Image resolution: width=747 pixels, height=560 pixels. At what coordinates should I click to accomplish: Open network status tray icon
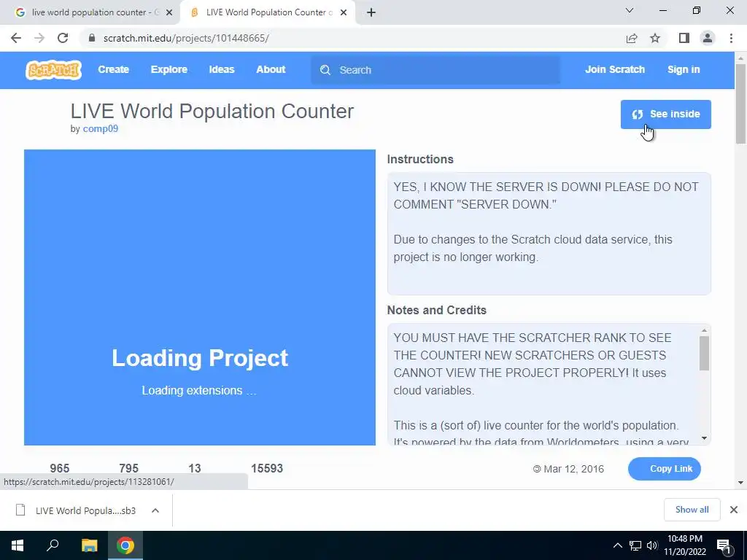click(x=635, y=545)
